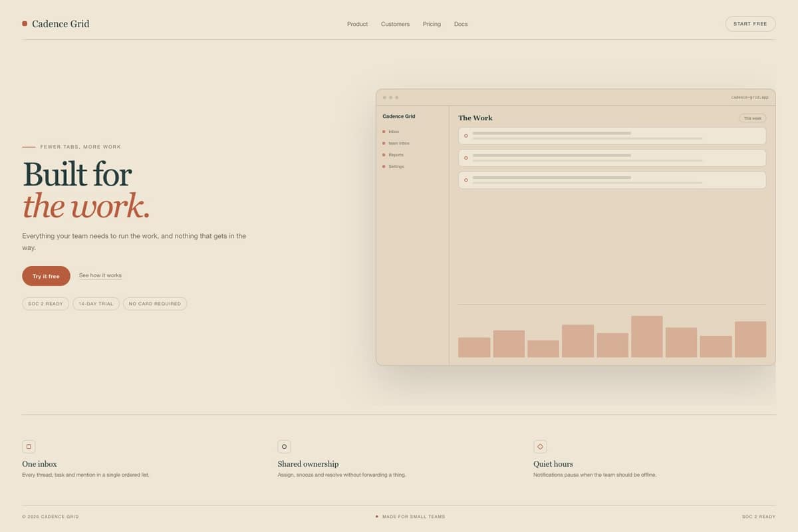798x532 pixels.
Task: Open the Product nav item
Action: click(x=357, y=24)
